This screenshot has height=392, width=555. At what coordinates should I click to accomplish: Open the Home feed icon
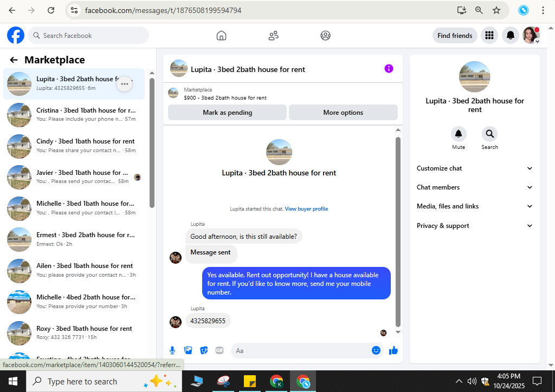click(x=221, y=35)
